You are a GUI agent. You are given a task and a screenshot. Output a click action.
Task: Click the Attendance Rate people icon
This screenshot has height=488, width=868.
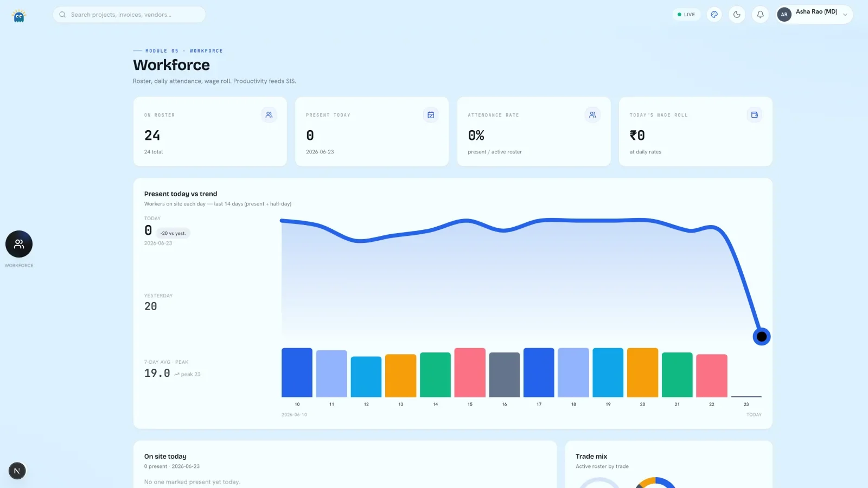[x=592, y=115]
